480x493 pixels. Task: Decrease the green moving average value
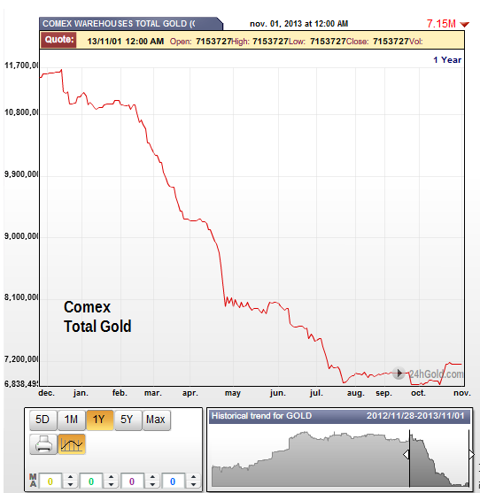(111, 484)
